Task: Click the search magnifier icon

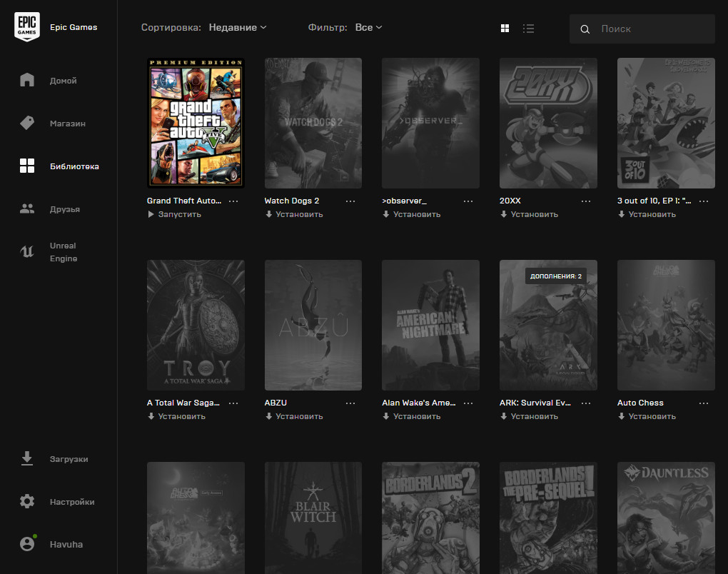Action: (x=585, y=29)
